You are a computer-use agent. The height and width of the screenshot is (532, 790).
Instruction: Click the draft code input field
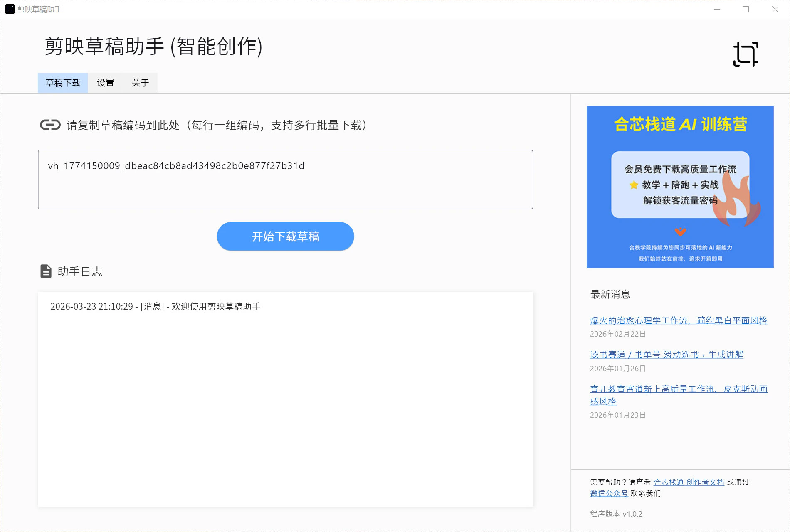[x=285, y=180]
